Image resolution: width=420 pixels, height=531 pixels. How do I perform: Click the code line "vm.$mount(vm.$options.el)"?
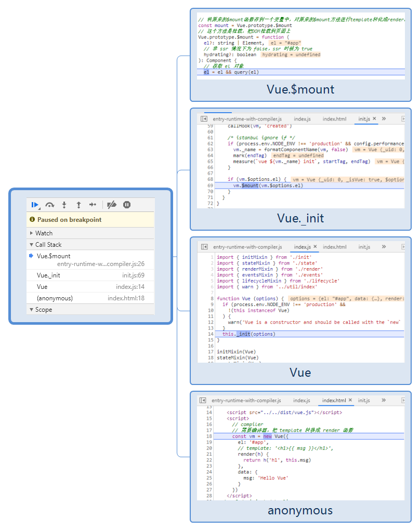click(x=268, y=185)
